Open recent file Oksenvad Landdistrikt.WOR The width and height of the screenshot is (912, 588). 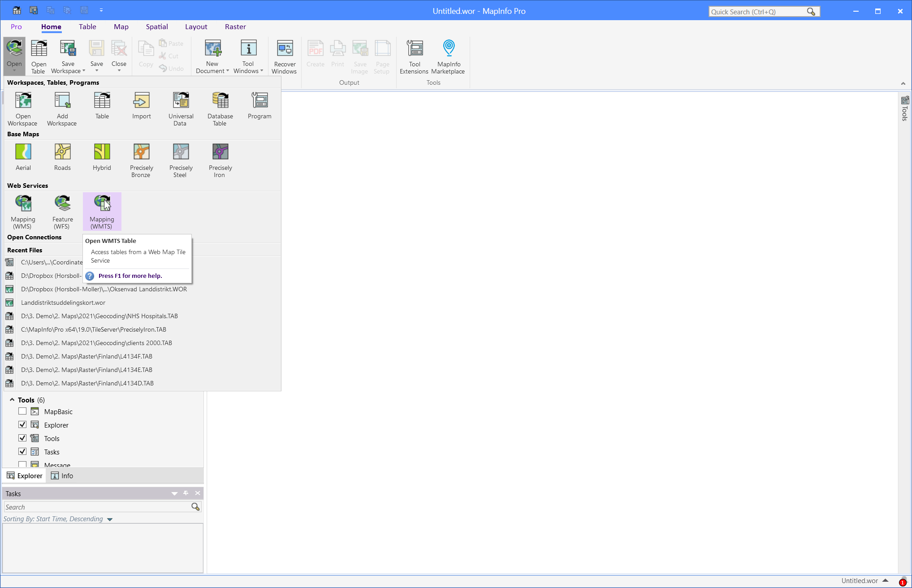click(x=104, y=289)
